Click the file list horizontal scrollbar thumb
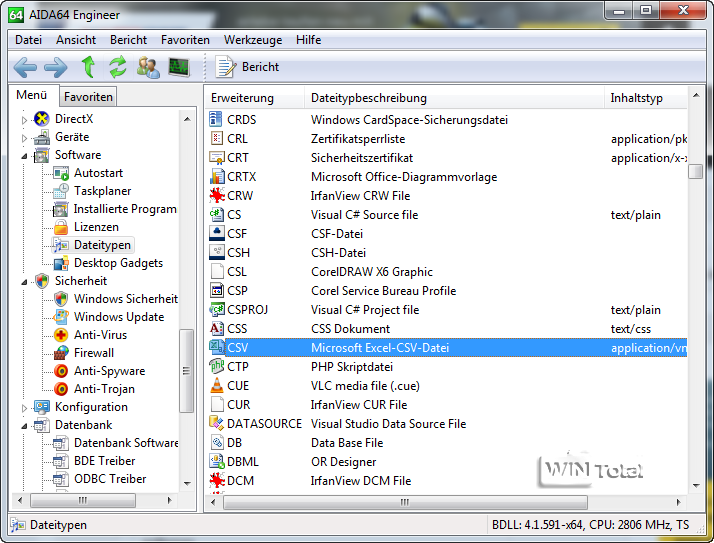This screenshot has width=714, height=543. click(x=405, y=502)
